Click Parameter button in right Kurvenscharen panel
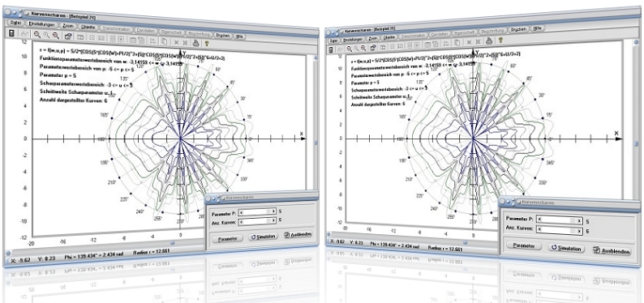The height and width of the screenshot is (303, 644). (x=523, y=246)
